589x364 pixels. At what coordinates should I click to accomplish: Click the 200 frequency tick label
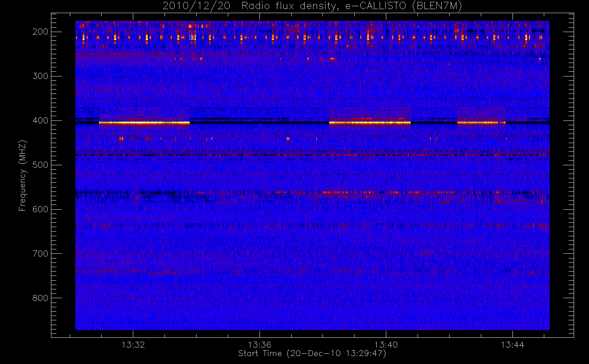(x=40, y=32)
